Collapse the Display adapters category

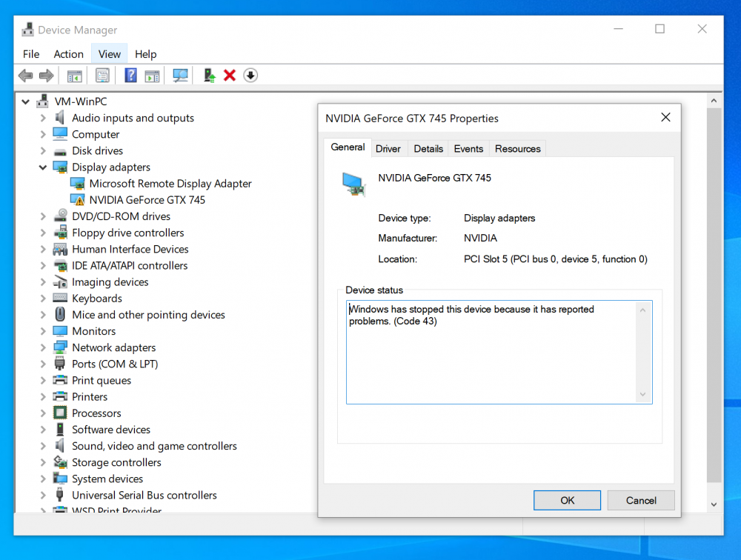click(43, 167)
